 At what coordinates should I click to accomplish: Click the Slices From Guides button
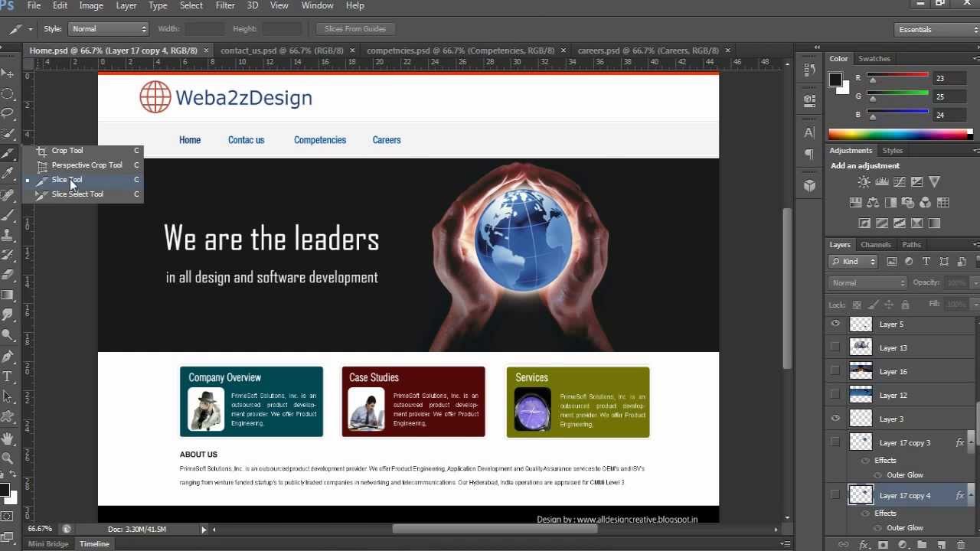click(355, 29)
